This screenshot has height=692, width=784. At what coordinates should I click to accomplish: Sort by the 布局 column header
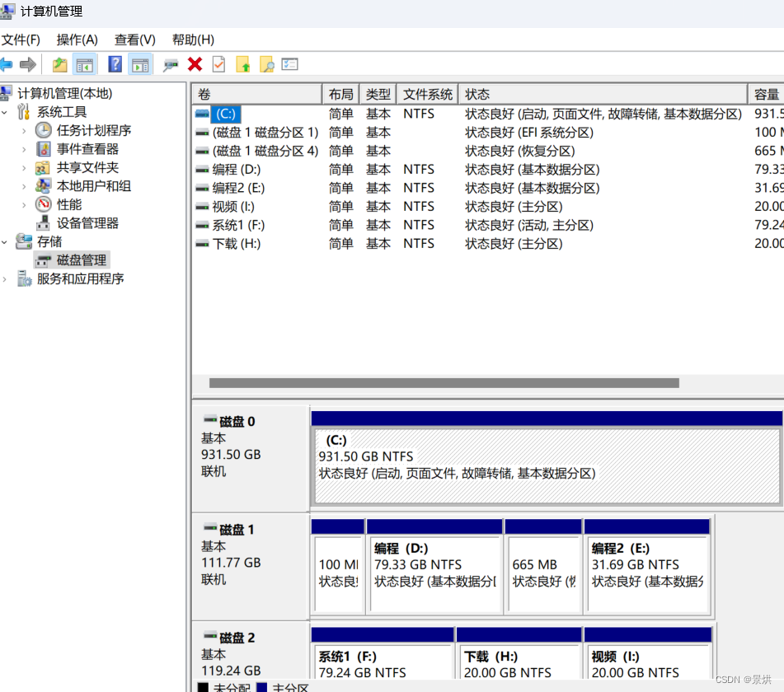(x=341, y=94)
